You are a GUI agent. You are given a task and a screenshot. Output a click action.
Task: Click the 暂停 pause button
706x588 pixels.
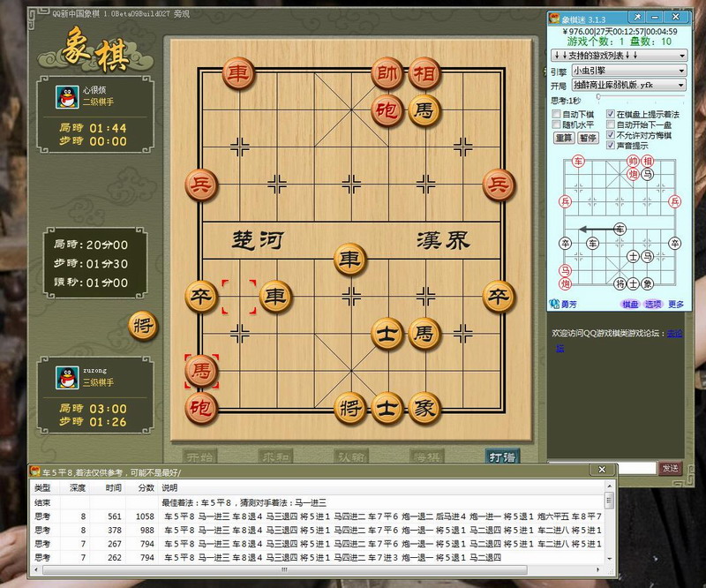coord(588,138)
